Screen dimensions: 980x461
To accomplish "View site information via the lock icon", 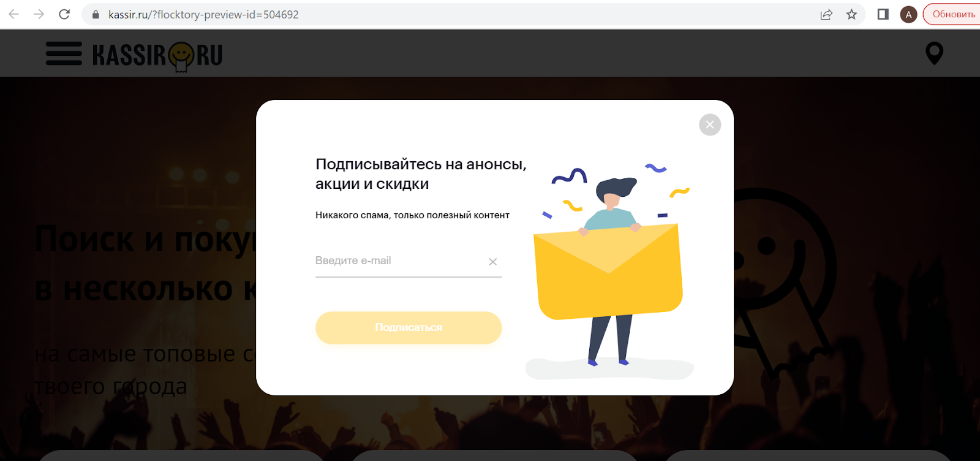I will (x=96, y=14).
